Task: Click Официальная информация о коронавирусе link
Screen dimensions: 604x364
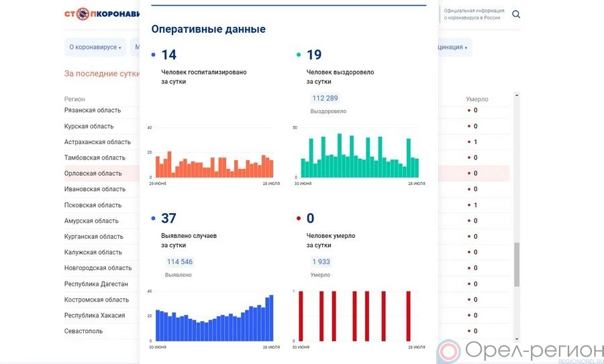Action: pyautogui.click(x=472, y=15)
